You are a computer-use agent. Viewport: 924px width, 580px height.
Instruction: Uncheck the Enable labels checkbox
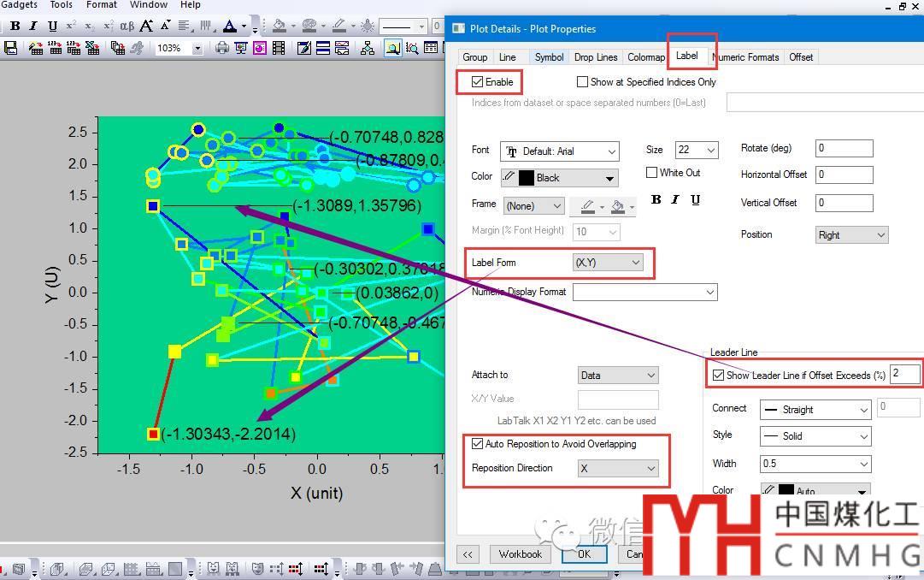(x=477, y=82)
